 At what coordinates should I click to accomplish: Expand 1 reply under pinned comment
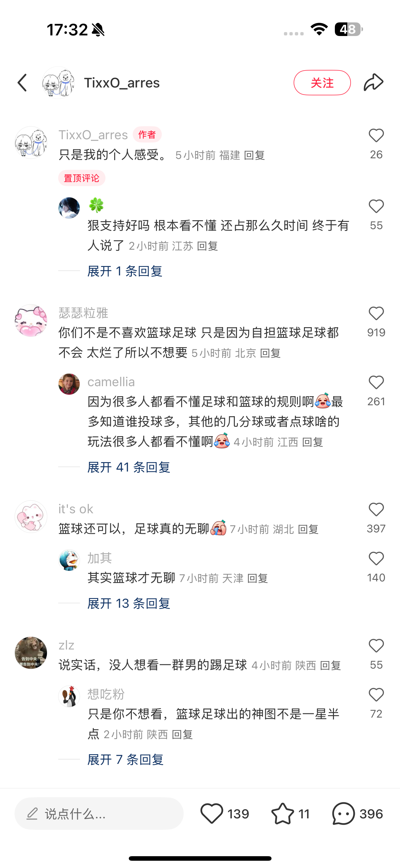pos(125,271)
